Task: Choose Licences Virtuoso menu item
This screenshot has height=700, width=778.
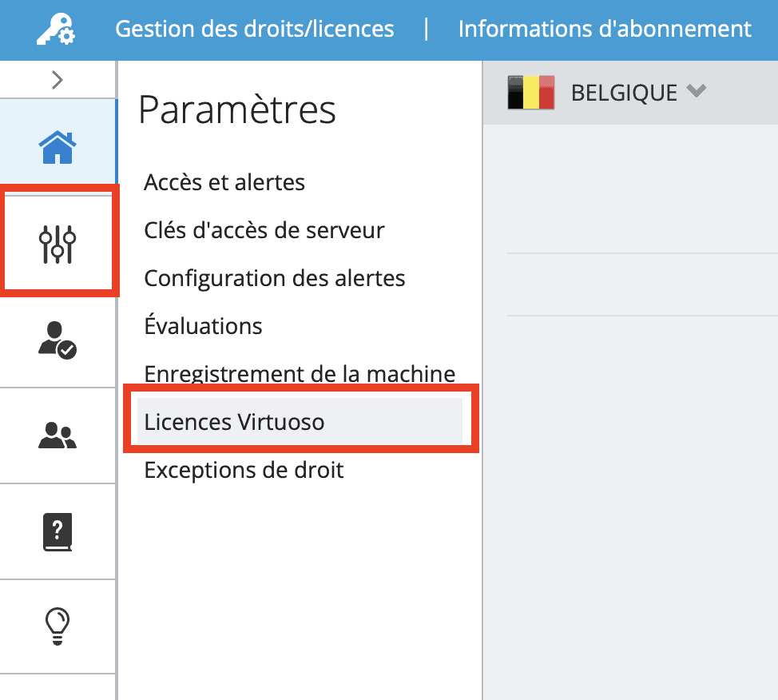Action: point(300,421)
